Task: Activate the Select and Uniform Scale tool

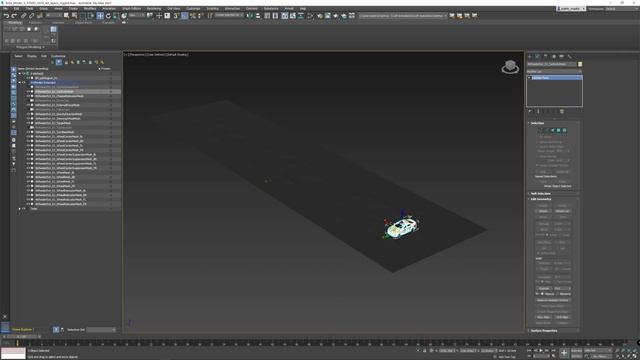Action: point(116,16)
